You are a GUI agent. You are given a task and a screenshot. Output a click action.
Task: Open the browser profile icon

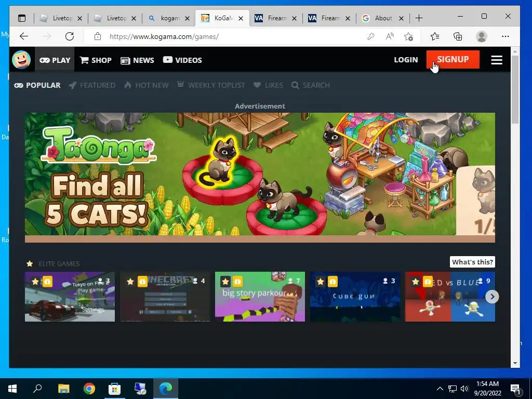point(482,36)
